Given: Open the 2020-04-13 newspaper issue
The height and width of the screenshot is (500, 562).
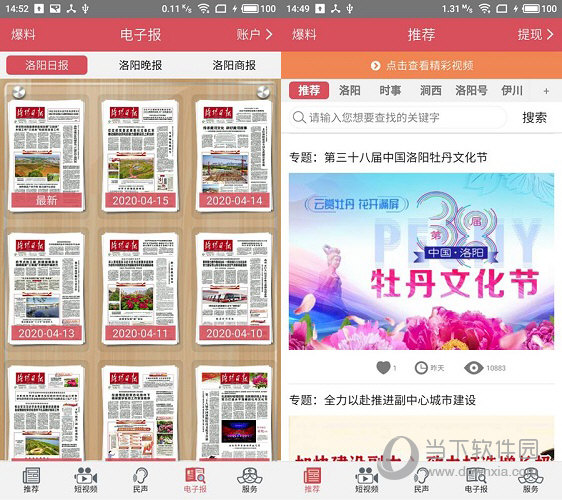Looking at the screenshot, I should [x=47, y=289].
